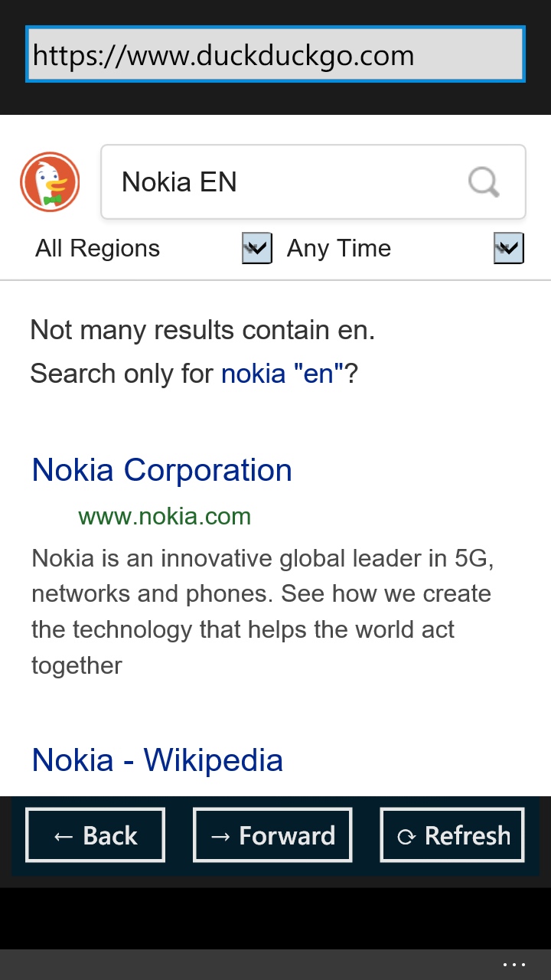Tap the circular arrow Refresh button
551x980 pixels.
[452, 835]
